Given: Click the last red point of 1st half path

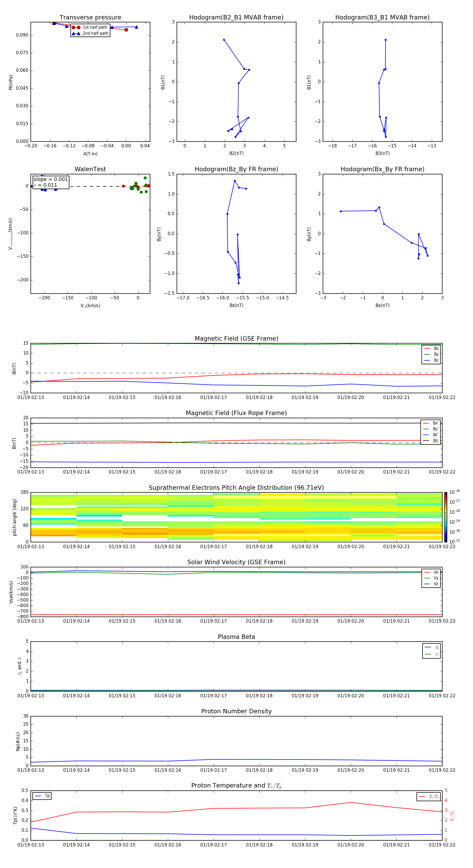Looking at the screenshot, I should coord(126,30).
